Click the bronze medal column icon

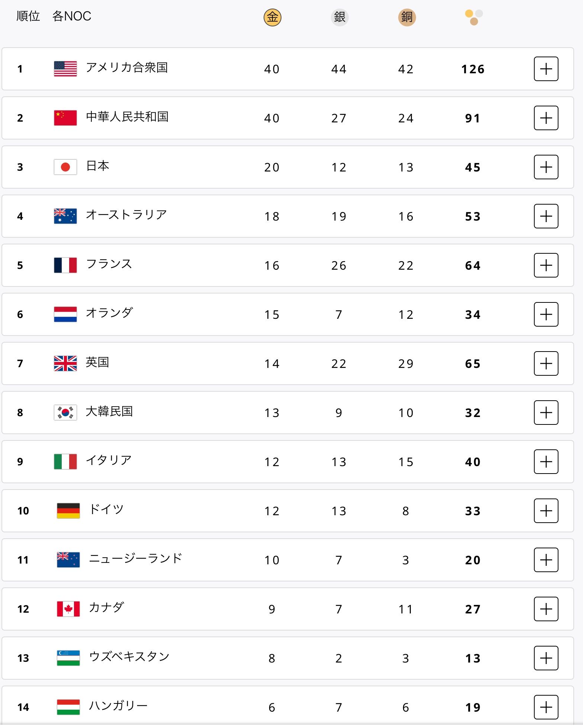[x=407, y=17]
